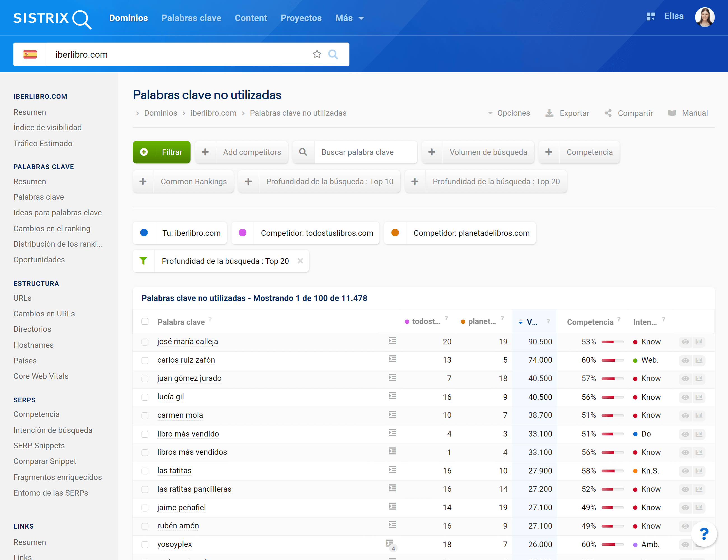Open Spain flag country selector
The height and width of the screenshot is (560, 728).
coord(30,54)
